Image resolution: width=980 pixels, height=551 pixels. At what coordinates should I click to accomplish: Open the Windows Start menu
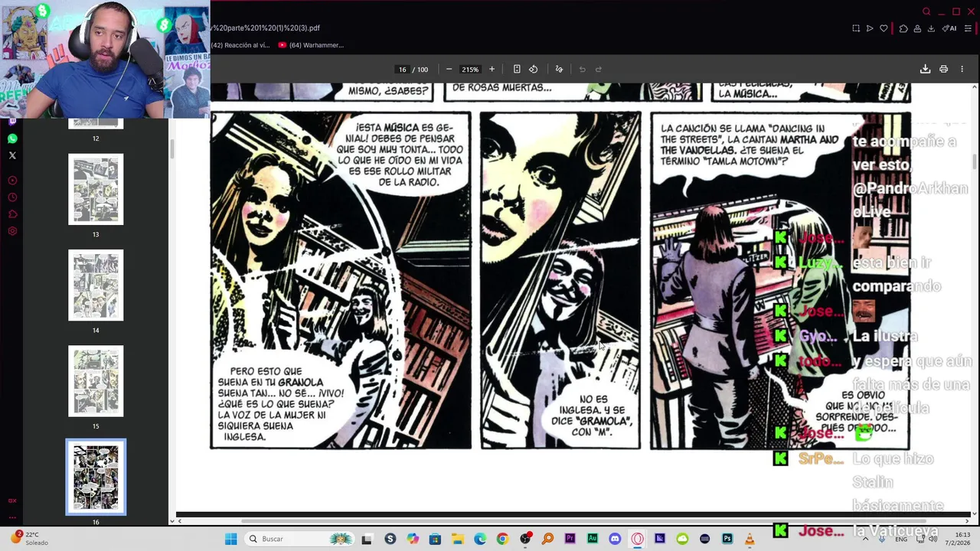[231, 539]
